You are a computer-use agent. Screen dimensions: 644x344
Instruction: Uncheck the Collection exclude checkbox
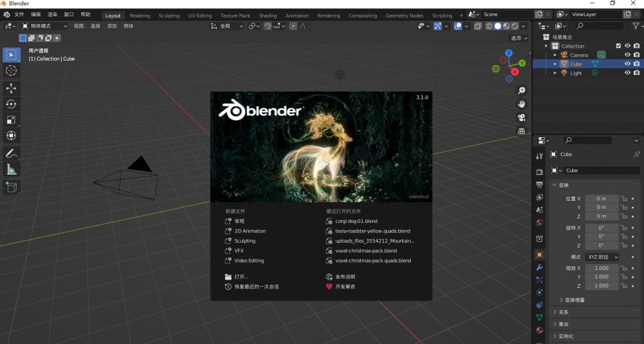coord(618,46)
